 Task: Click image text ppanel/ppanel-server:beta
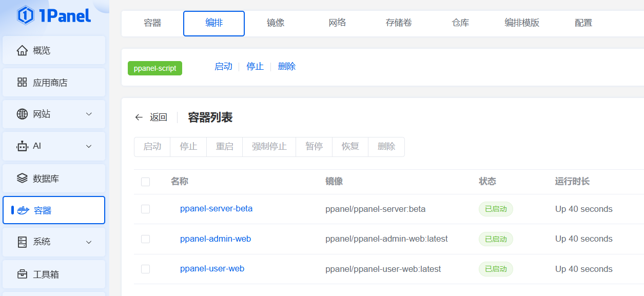(375, 209)
